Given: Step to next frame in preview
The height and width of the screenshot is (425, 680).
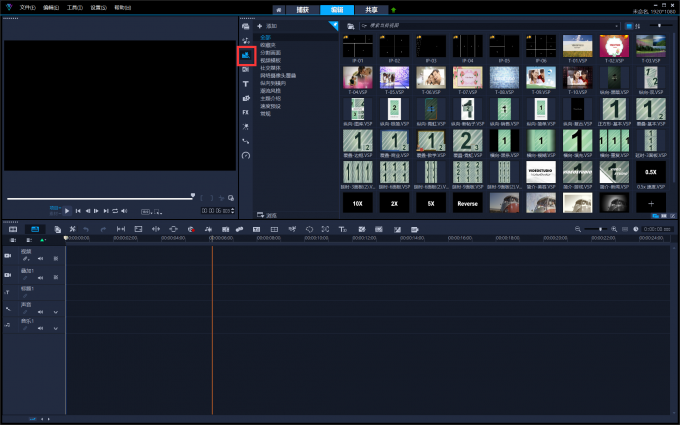Looking at the screenshot, I should pos(96,211).
